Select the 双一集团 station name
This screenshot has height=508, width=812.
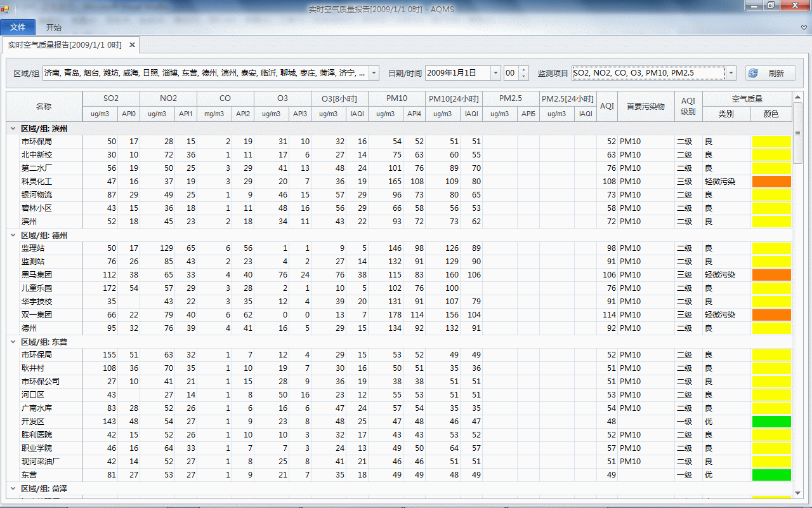37,315
